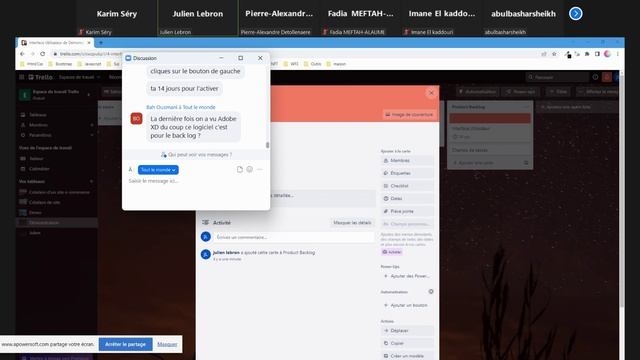Click the Discussion chat scrollbar
Viewport: 640px width, 360px height.
coord(267,145)
